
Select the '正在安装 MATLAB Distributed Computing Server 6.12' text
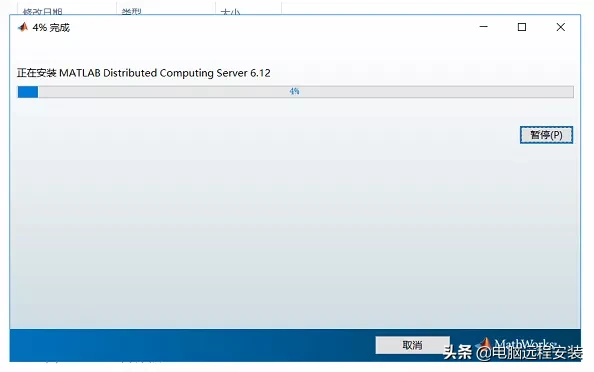144,73
